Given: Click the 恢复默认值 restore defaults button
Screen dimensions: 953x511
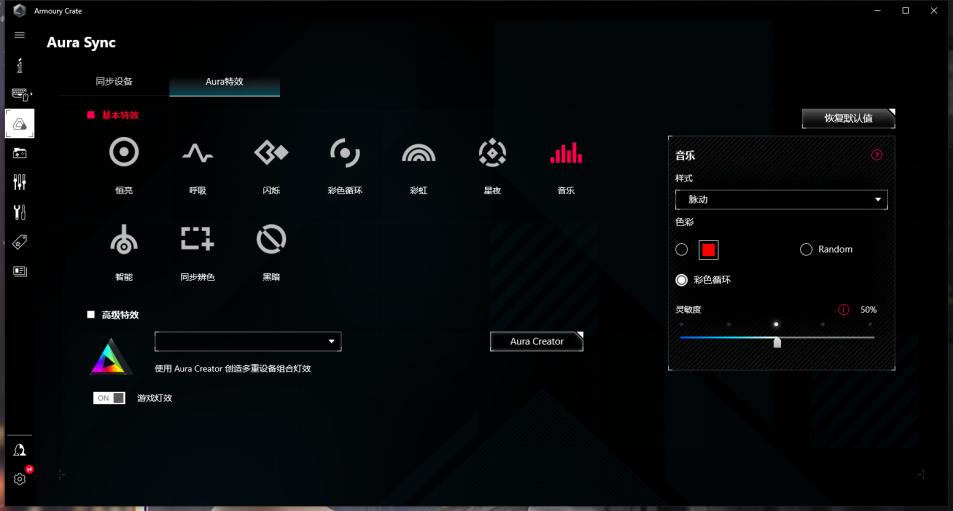Looking at the screenshot, I should (848, 118).
